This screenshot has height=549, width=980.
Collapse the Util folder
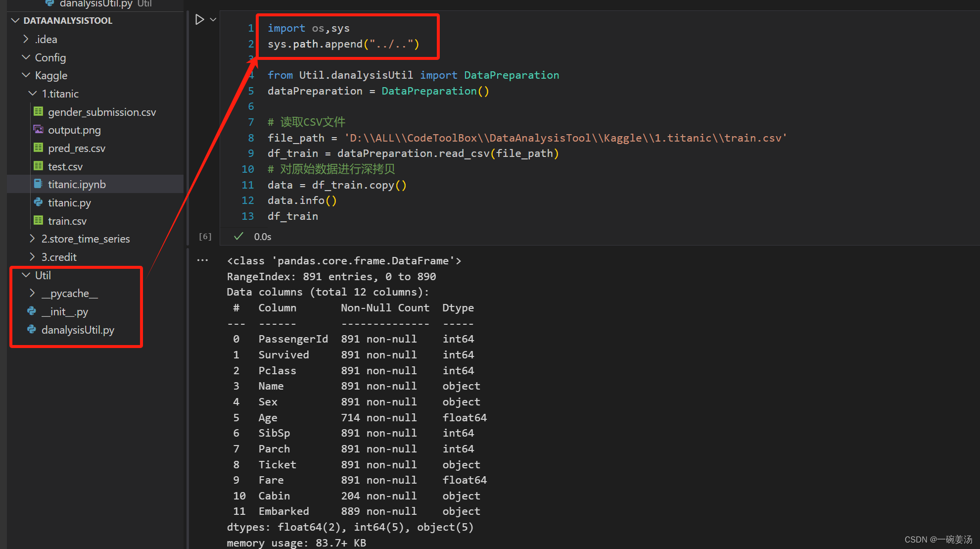(x=26, y=275)
